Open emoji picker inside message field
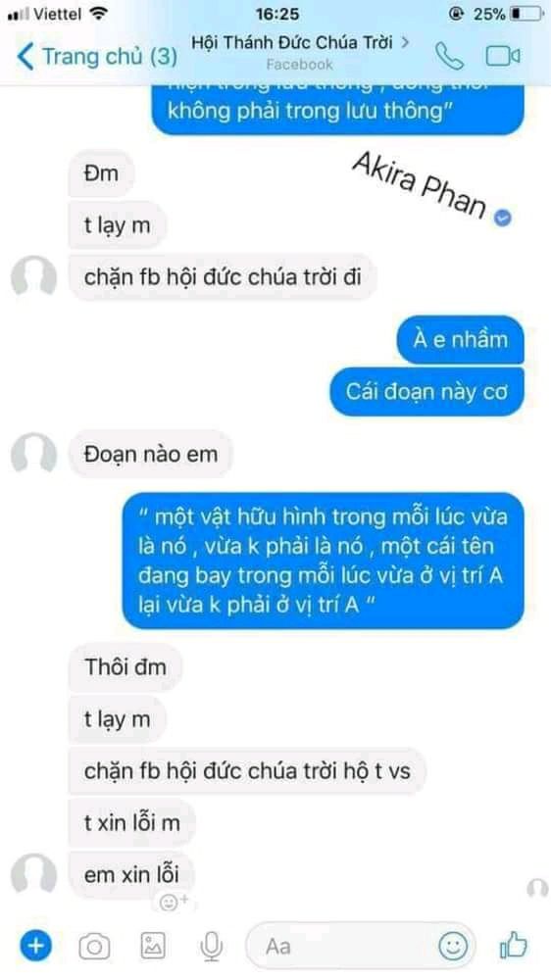 pos(452,946)
